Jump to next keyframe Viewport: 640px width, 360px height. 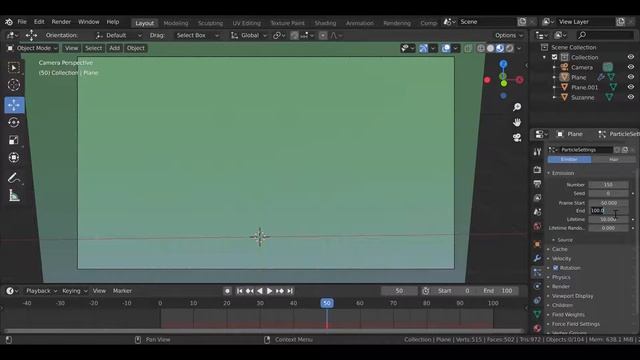point(280,291)
